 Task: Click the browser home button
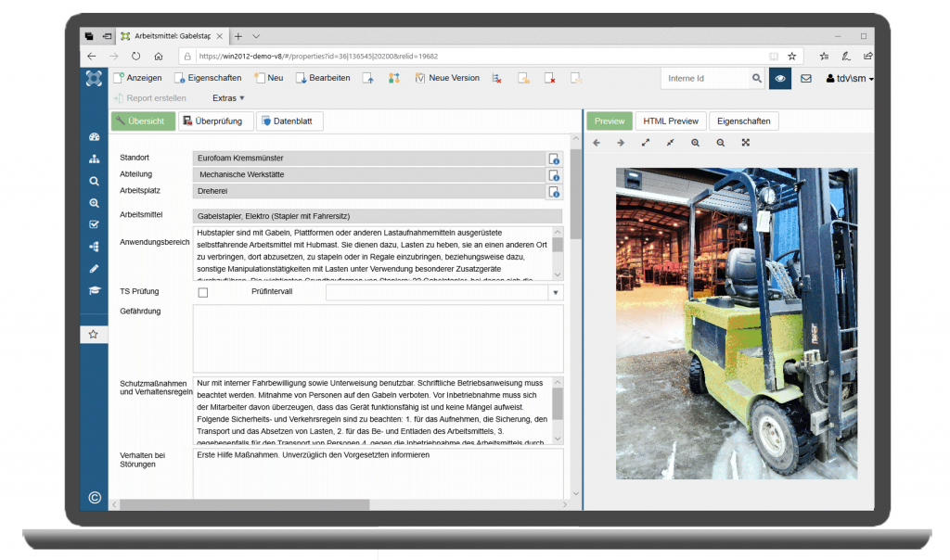[158, 57]
